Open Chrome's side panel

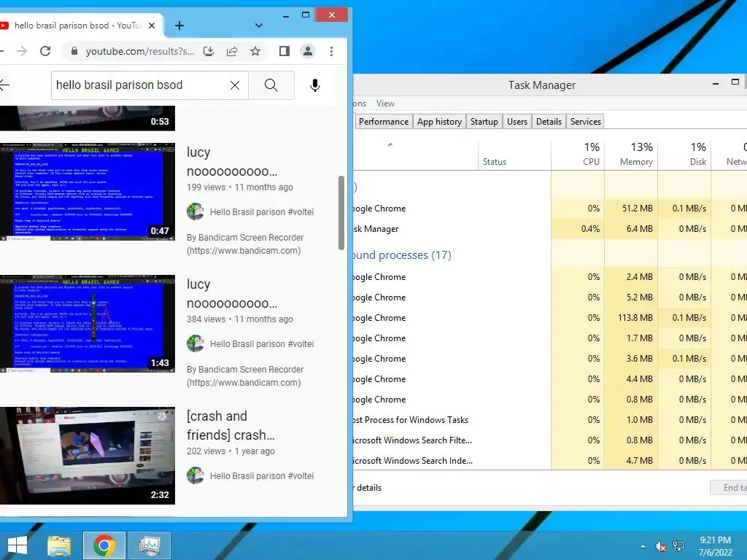point(285,51)
